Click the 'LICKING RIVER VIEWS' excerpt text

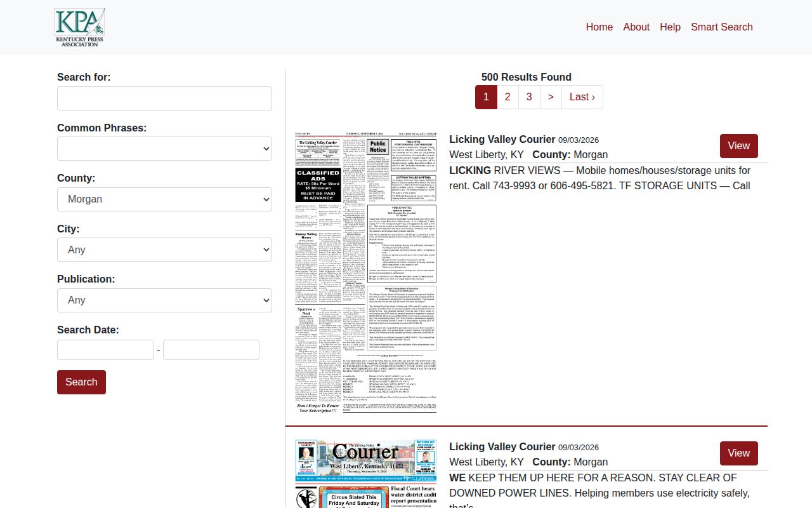coord(600,178)
